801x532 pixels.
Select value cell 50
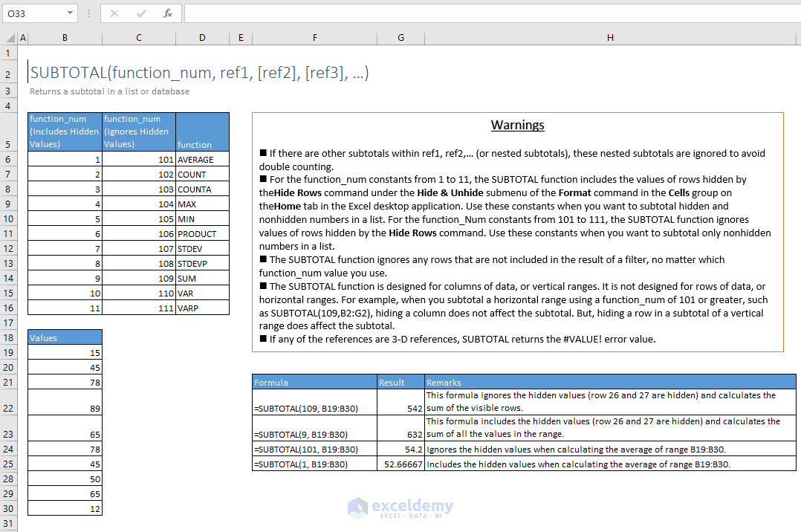(65, 479)
